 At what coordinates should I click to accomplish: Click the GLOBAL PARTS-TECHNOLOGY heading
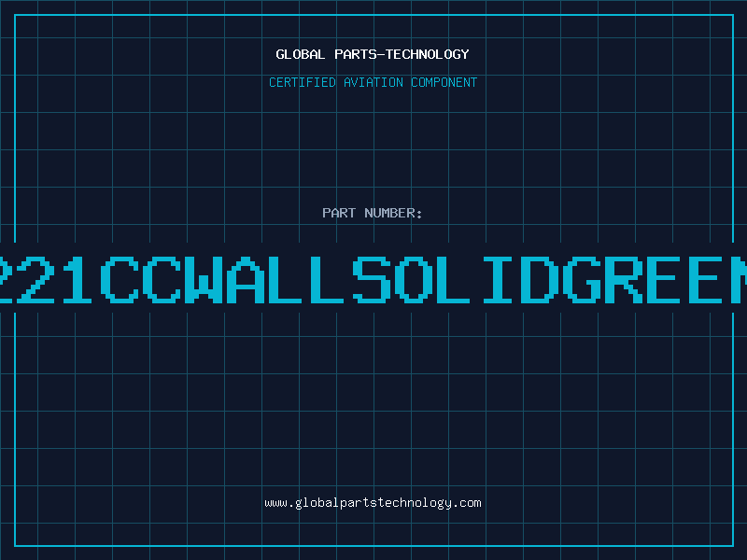373,54
